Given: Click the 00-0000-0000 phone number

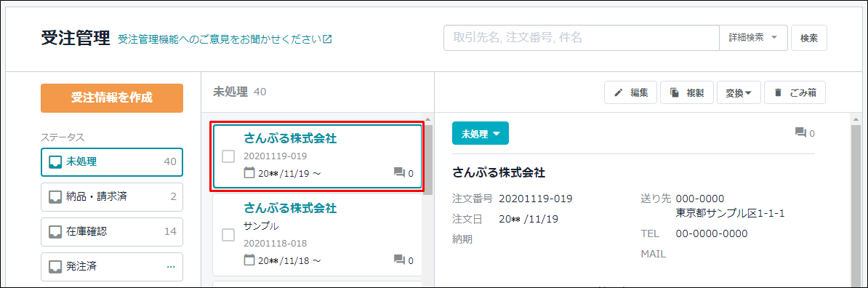Looking at the screenshot, I should (x=712, y=233).
